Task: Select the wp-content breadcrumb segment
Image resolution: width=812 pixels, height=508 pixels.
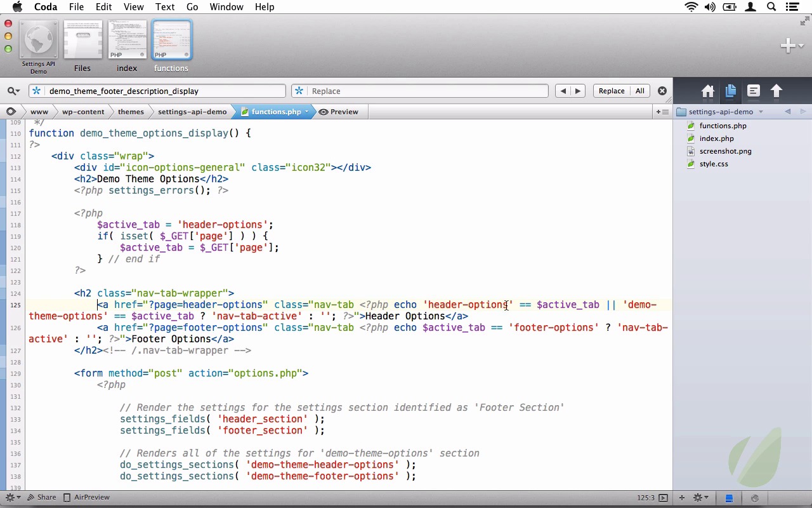Action: (83, 112)
